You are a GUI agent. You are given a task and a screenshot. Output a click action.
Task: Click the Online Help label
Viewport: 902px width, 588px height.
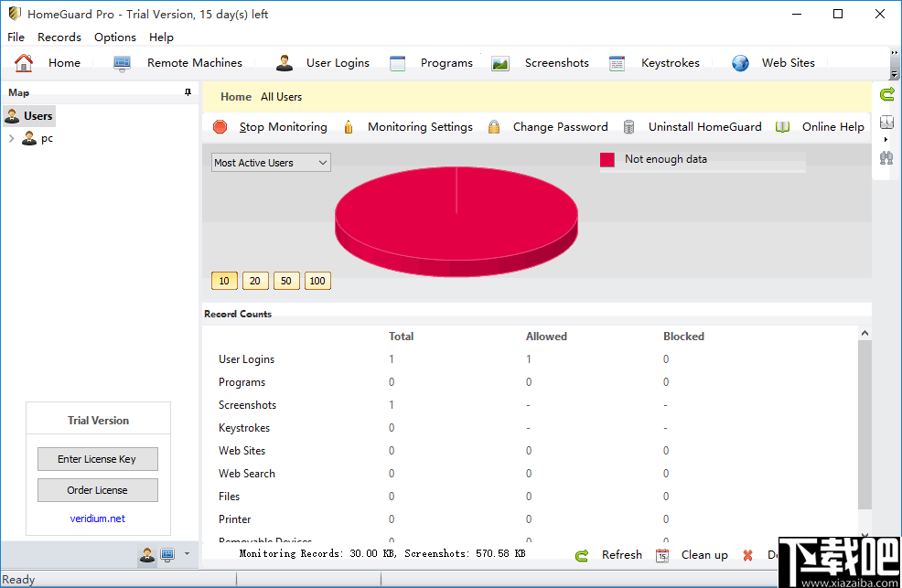pos(833,127)
